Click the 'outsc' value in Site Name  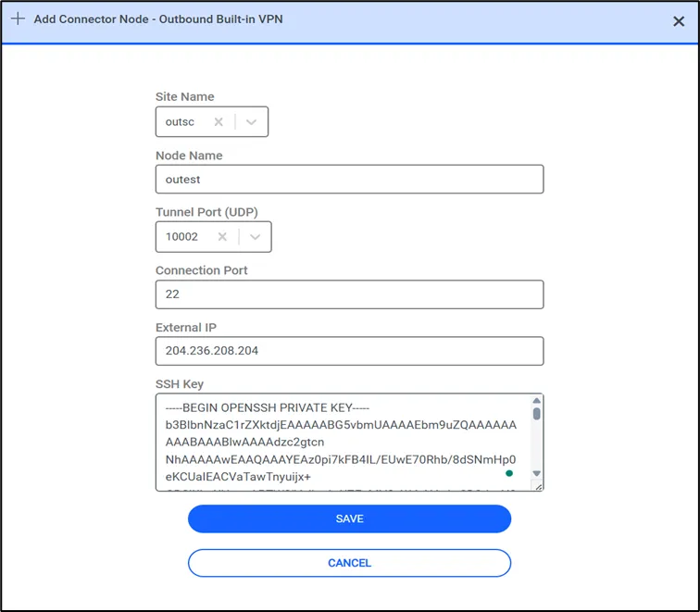(180, 122)
